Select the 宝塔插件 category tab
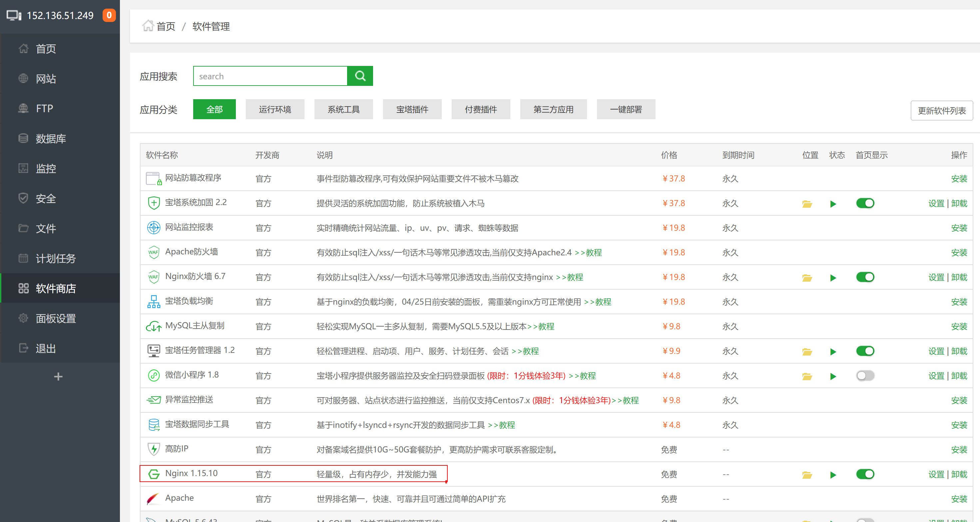Image resolution: width=980 pixels, height=522 pixels. (412, 109)
